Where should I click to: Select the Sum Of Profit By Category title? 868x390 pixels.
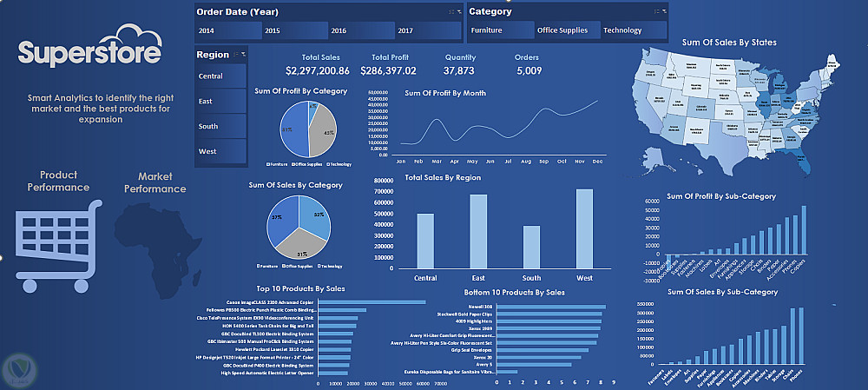coord(301,91)
